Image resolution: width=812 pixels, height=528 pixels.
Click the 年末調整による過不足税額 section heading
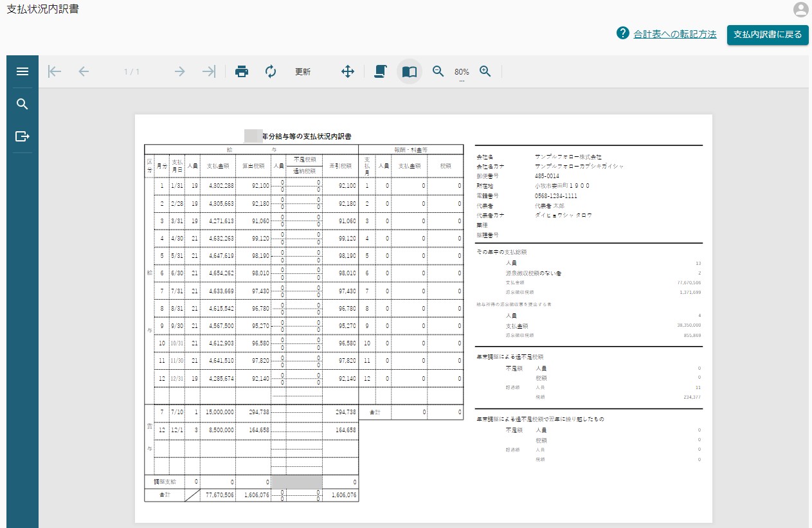[x=510, y=356]
